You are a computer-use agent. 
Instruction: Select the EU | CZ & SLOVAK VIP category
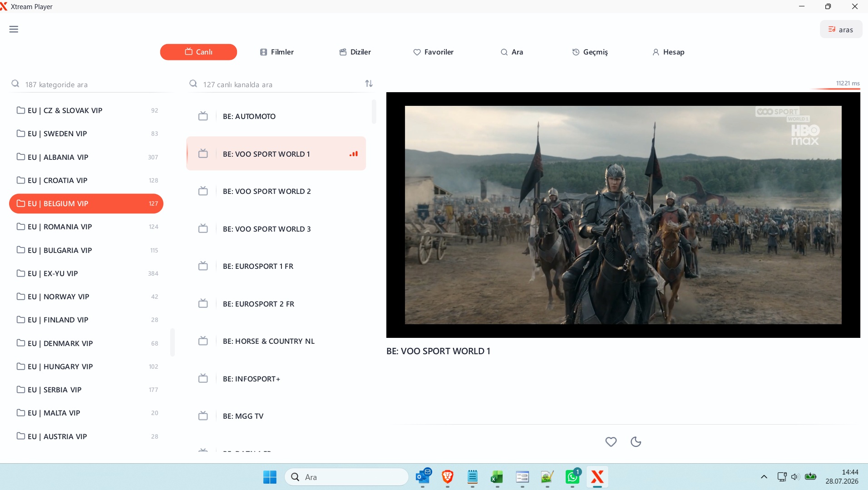[86, 110]
